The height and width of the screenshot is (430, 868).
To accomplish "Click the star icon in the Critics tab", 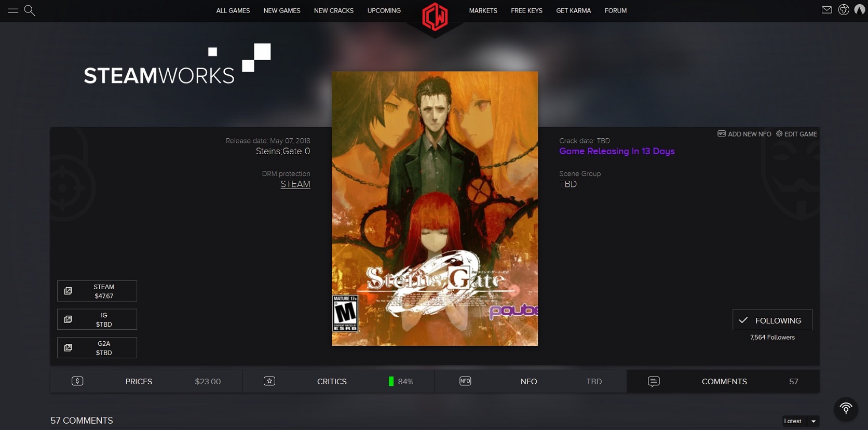I will click(x=269, y=381).
